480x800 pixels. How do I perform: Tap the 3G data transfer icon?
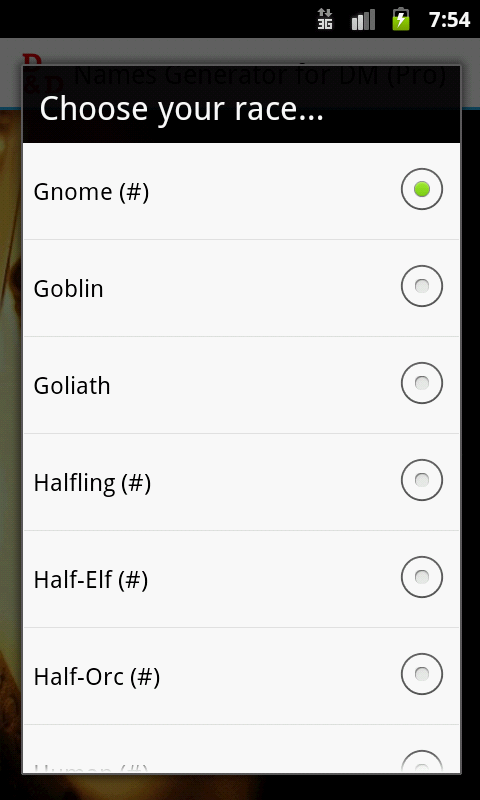[325, 19]
